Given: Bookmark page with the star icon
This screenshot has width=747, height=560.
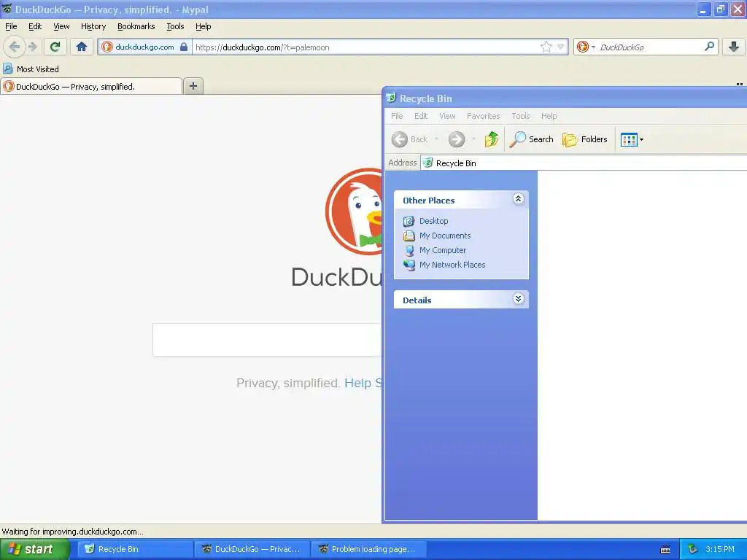Looking at the screenshot, I should click(x=546, y=47).
